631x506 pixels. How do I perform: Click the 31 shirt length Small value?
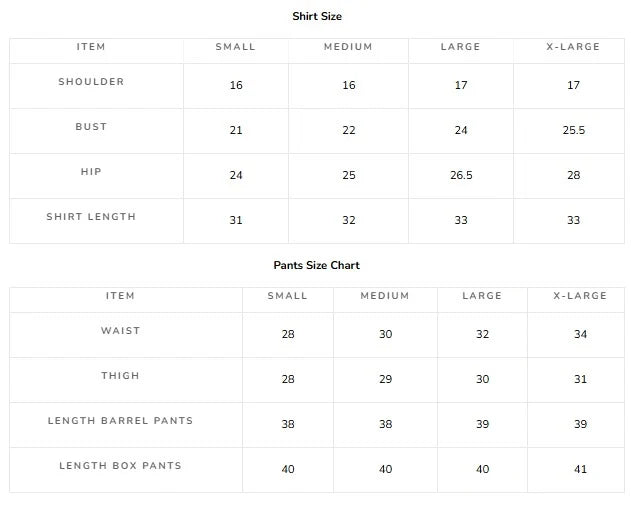coord(236,221)
